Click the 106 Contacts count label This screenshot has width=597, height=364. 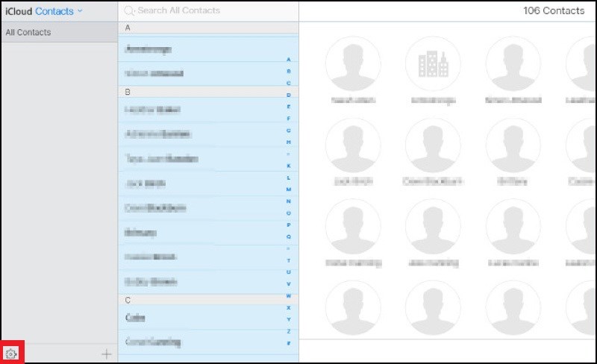coord(554,10)
